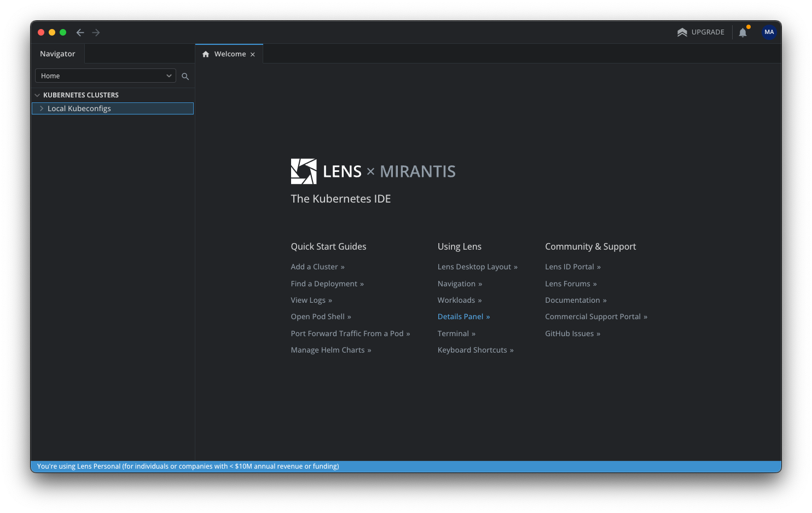Click the green maximize window button
812x513 pixels.
(63, 32)
